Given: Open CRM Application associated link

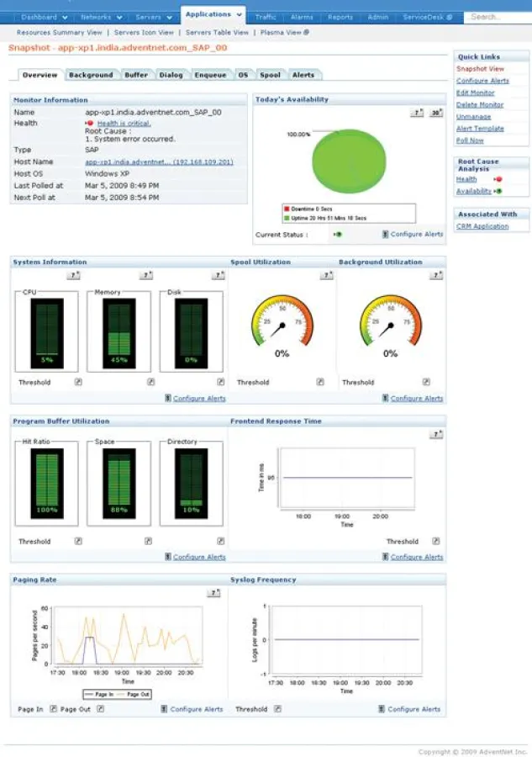Looking at the screenshot, I should tap(482, 226).
